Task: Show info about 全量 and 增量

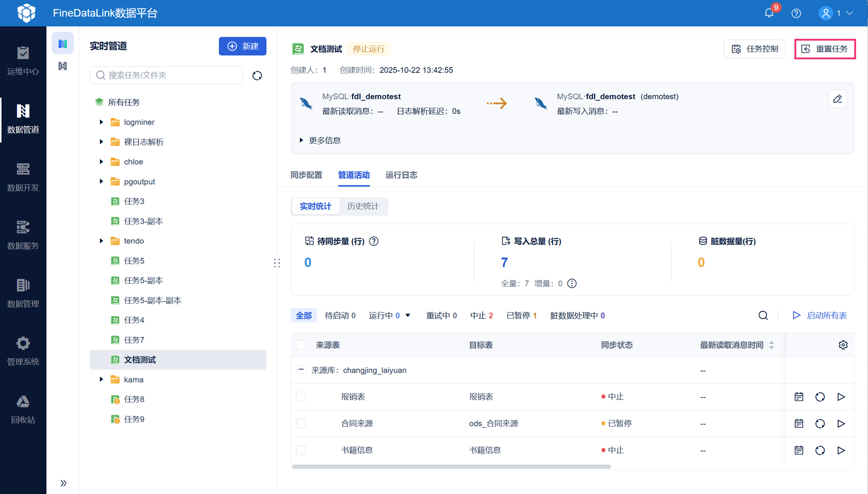Action: [x=572, y=284]
